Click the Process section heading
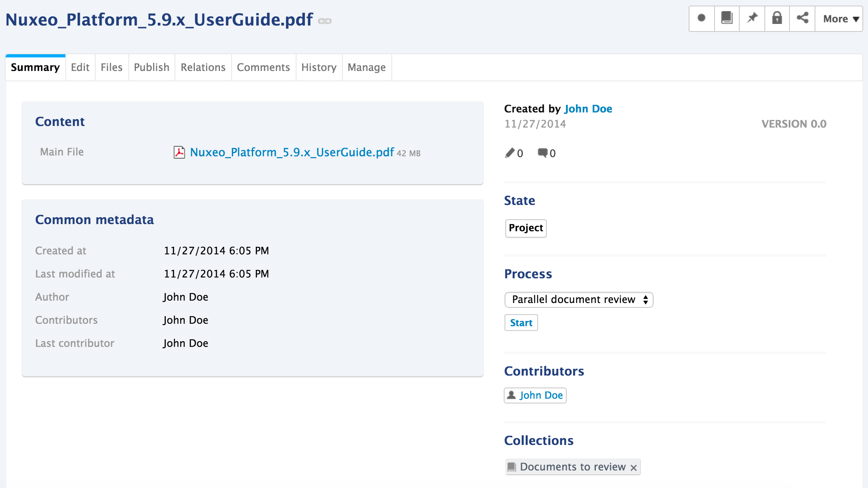 (x=528, y=274)
